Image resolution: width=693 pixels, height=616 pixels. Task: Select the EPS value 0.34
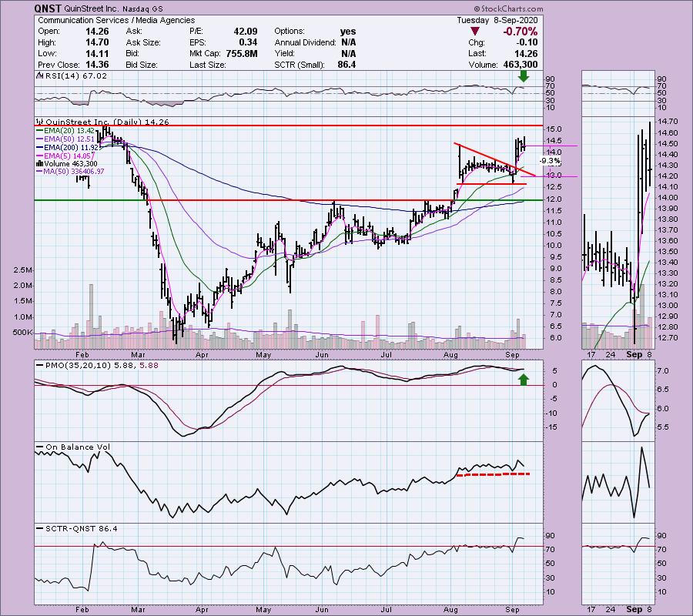point(248,42)
